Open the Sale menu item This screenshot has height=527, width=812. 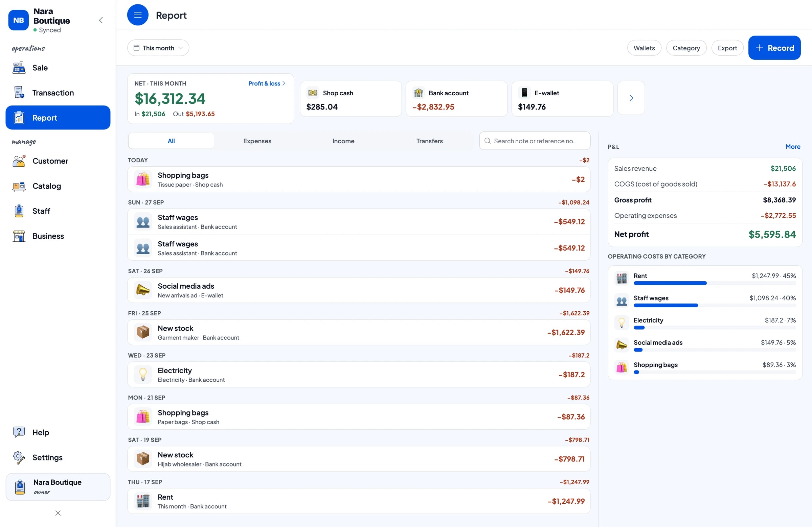tap(58, 68)
